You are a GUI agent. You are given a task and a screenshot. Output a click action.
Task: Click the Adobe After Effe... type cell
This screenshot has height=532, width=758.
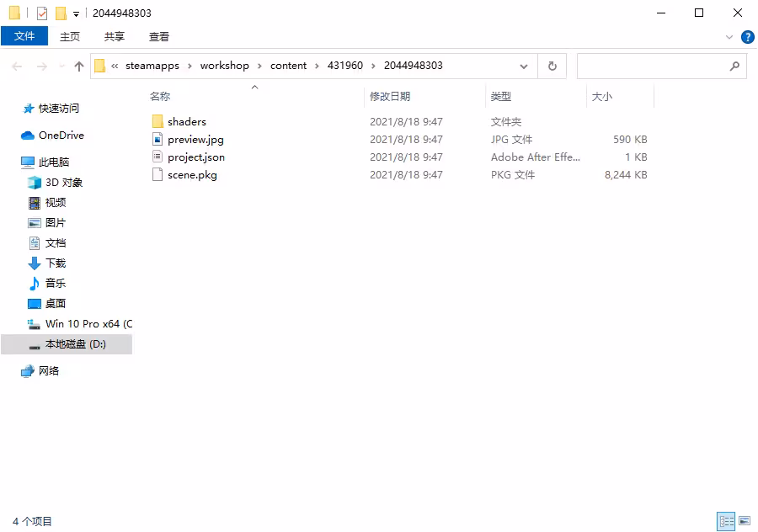click(x=536, y=157)
